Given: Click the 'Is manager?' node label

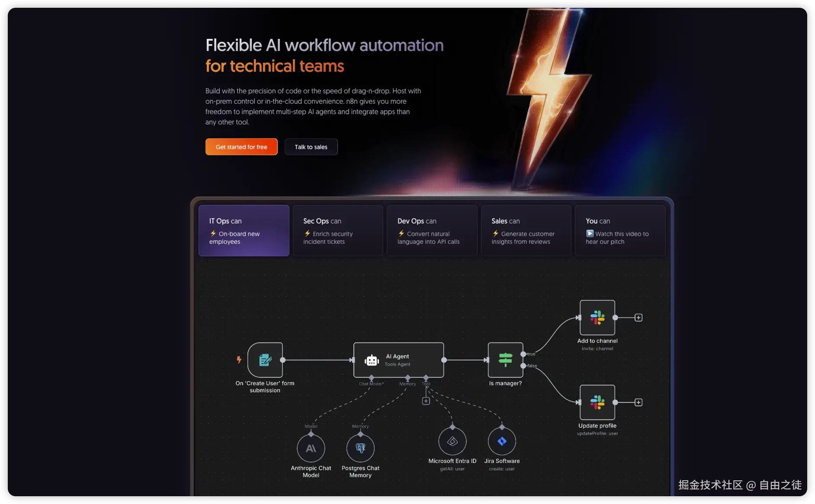Looking at the screenshot, I should [x=505, y=383].
